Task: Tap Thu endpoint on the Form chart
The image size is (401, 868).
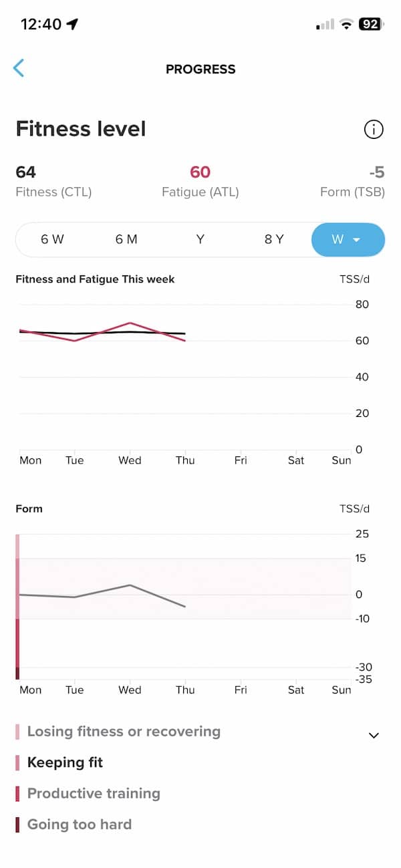Action: [184, 606]
